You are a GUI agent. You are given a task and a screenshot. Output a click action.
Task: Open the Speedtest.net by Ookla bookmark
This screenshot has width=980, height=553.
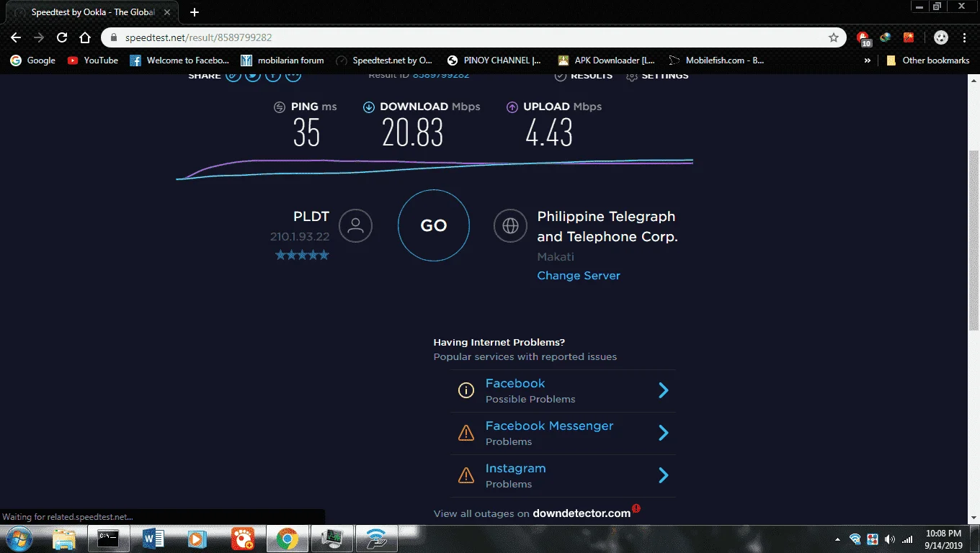[x=384, y=60]
